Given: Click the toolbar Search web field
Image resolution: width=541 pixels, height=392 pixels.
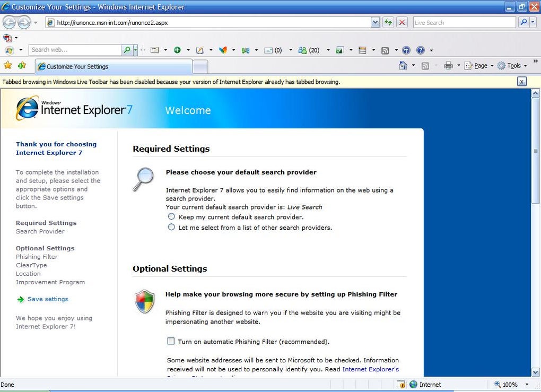Looking at the screenshot, I should (75, 50).
